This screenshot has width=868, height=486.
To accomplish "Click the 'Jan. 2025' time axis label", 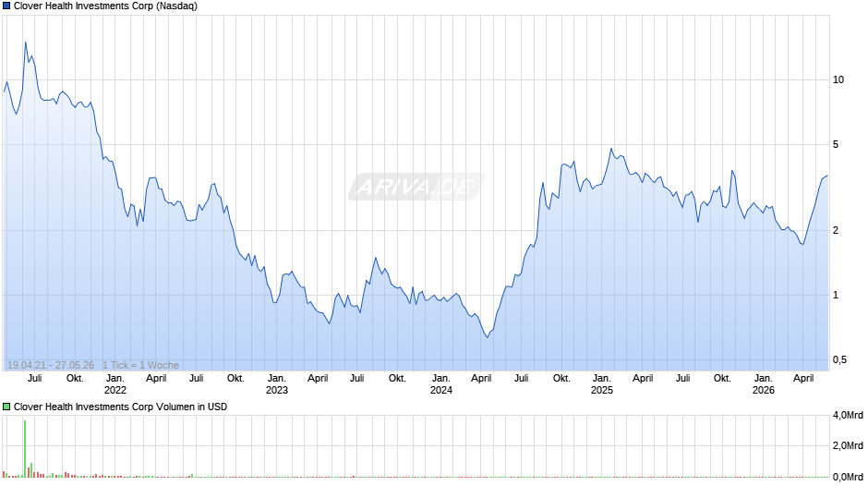I will coord(602,384).
